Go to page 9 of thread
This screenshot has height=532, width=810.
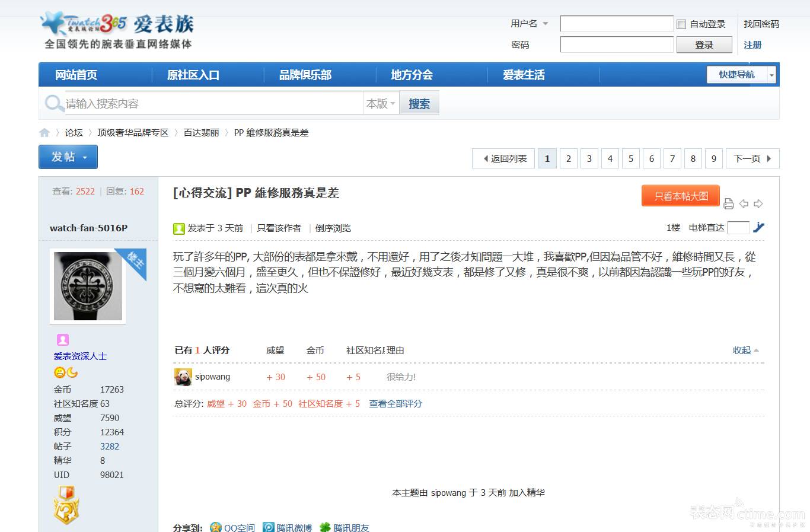tap(714, 158)
